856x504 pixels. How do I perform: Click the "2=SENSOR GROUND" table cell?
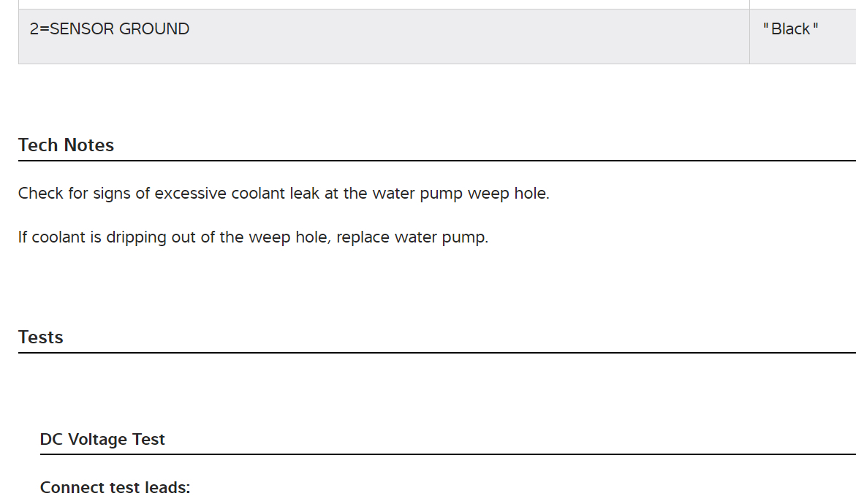coord(384,36)
